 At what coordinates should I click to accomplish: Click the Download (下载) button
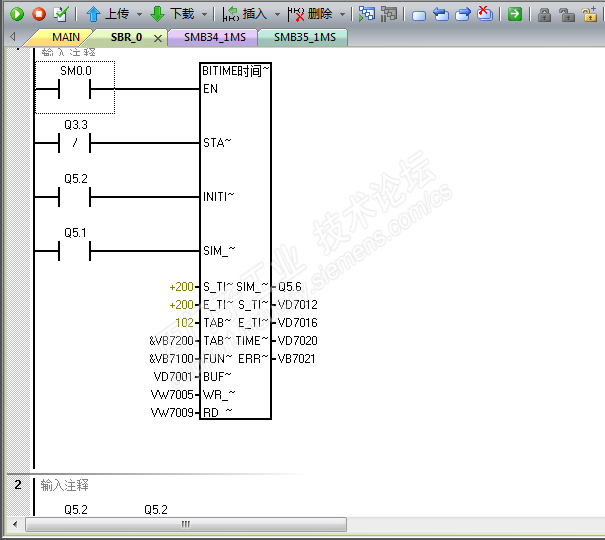coord(172,14)
